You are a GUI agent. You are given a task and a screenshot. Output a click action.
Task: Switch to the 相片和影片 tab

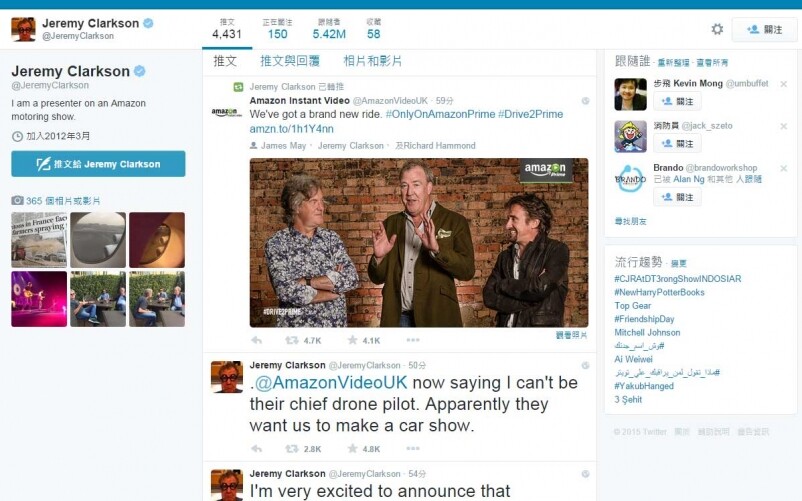[x=372, y=61]
